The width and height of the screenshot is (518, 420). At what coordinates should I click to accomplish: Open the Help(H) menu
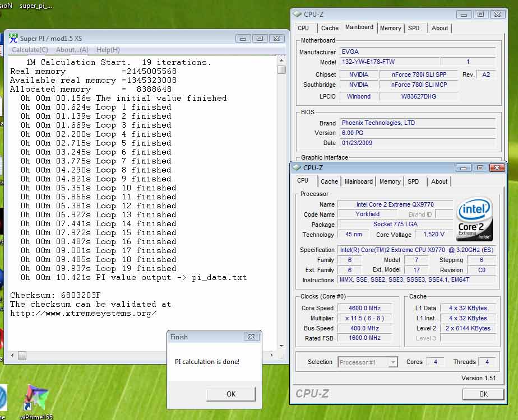coord(108,50)
